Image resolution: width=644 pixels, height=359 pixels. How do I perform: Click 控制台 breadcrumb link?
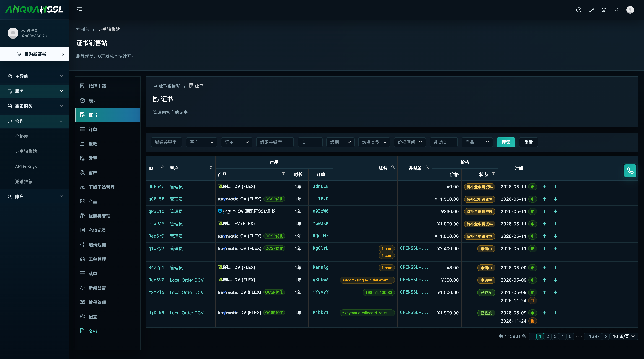tap(83, 29)
